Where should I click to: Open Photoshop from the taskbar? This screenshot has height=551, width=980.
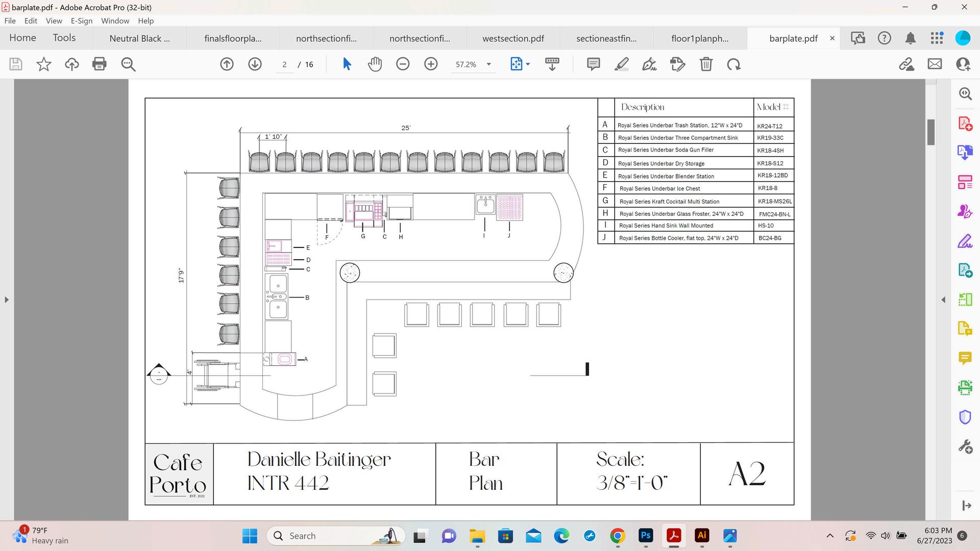[646, 536]
